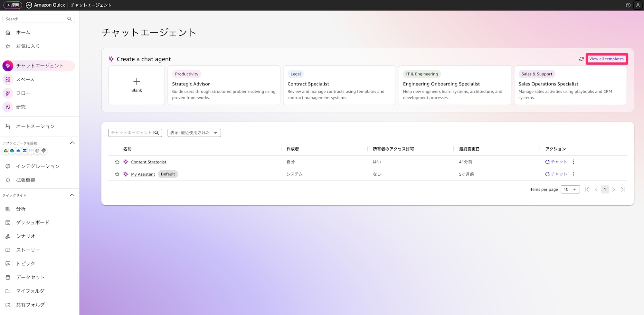Screen dimensions: 644x315
Task: Start a チャット with Content Strategist
Action: (556, 162)
